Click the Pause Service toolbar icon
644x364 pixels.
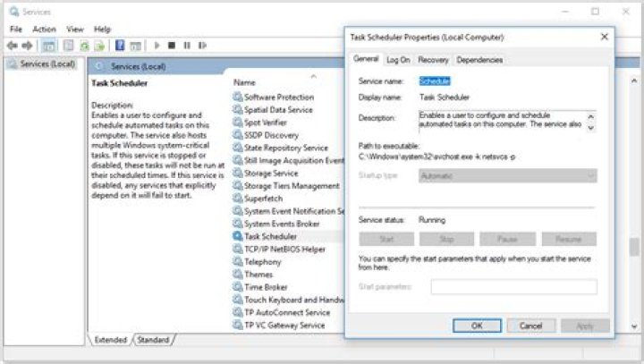187,46
